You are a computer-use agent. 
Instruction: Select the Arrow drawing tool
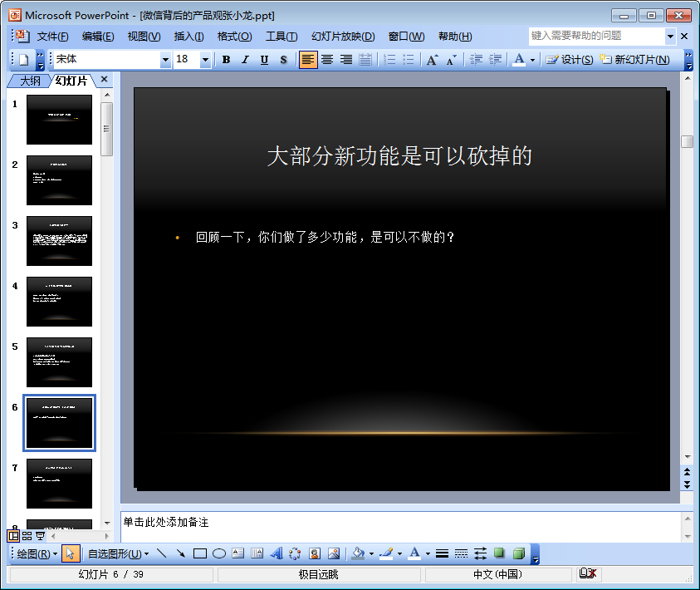(x=181, y=553)
